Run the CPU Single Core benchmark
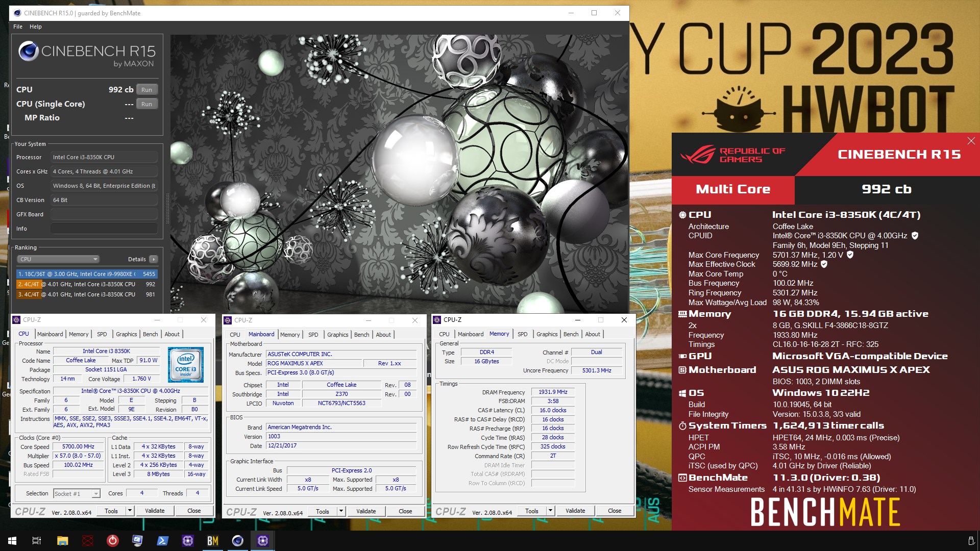Screen dimensions: 980x551 coord(147,104)
